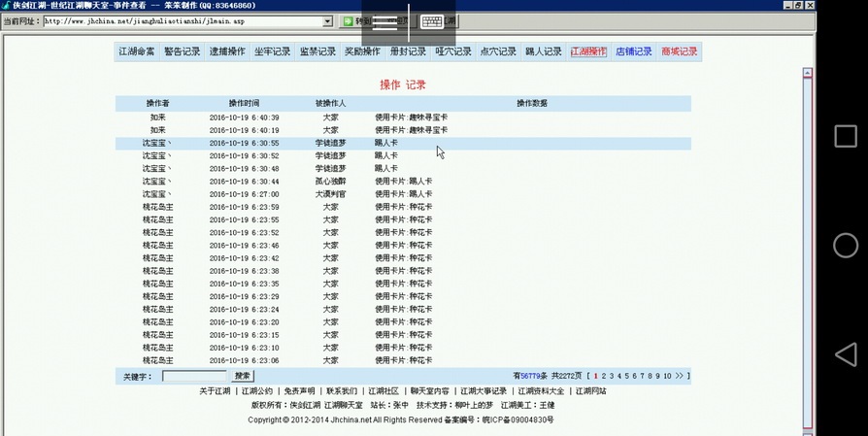Select the row timed 2016-10-19 6:40:19

pos(403,130)
